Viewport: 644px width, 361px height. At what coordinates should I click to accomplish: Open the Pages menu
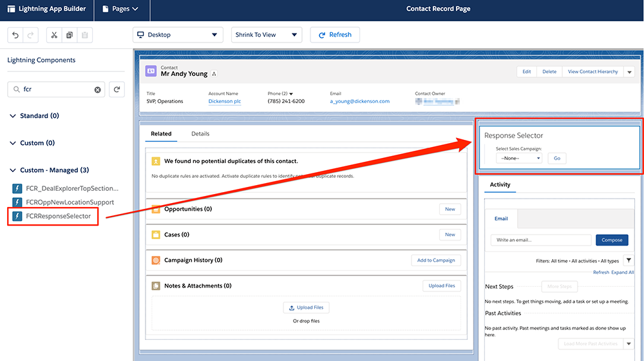(x=120, y=8)
